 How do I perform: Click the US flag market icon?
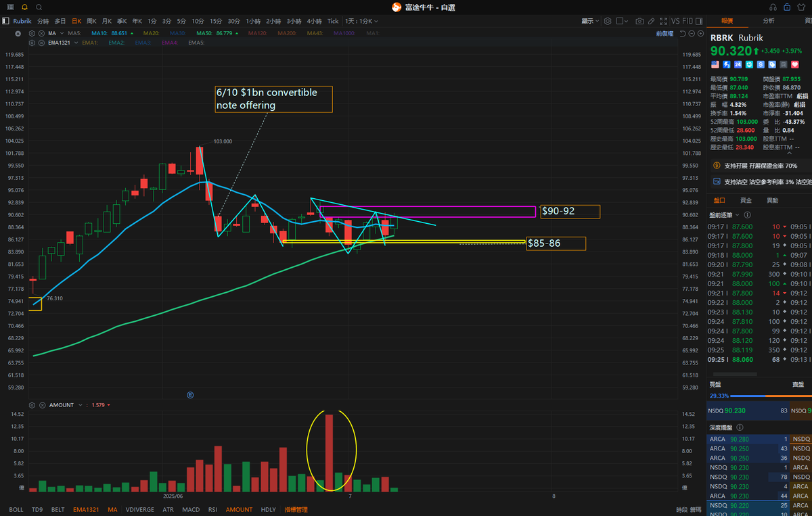click(x=715, y=64)
